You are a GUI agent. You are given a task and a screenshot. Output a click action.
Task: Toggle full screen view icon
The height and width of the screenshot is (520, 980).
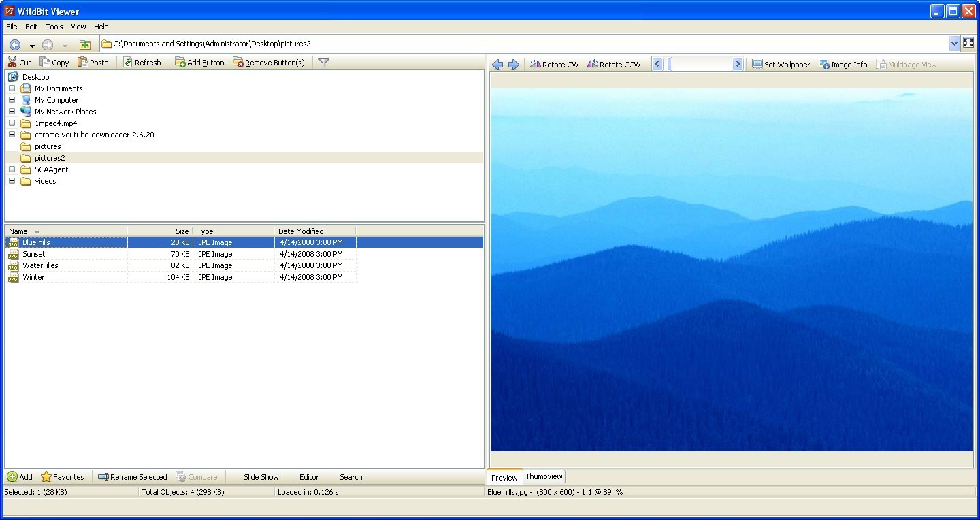(x=968, y=44)
